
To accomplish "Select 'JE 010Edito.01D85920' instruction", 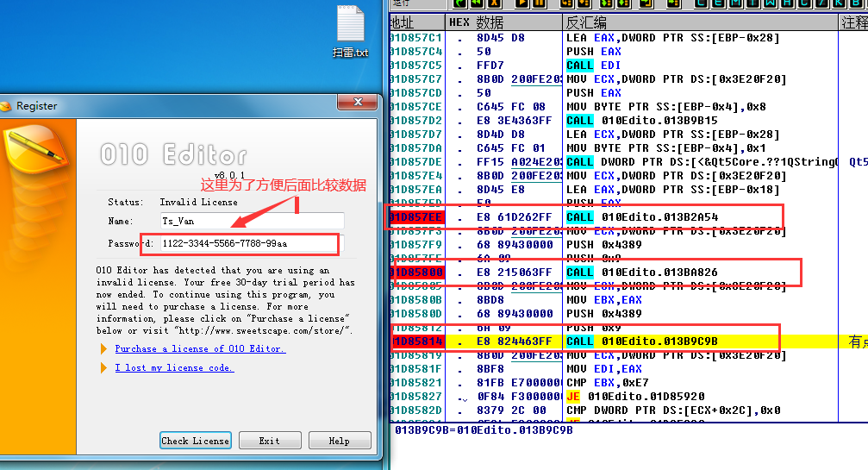I will tap(635, 397).
